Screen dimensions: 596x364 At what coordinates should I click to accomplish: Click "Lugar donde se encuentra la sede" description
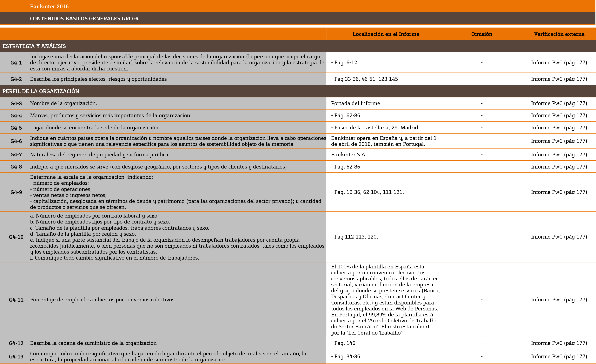[x=94, y=128]
